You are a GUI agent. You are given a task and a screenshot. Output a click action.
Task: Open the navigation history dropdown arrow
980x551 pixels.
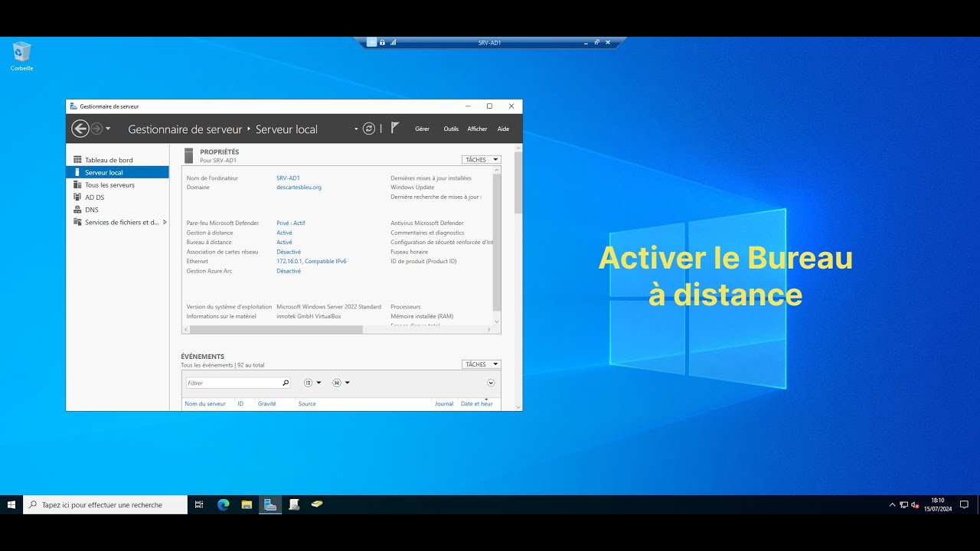pos(108,129)
